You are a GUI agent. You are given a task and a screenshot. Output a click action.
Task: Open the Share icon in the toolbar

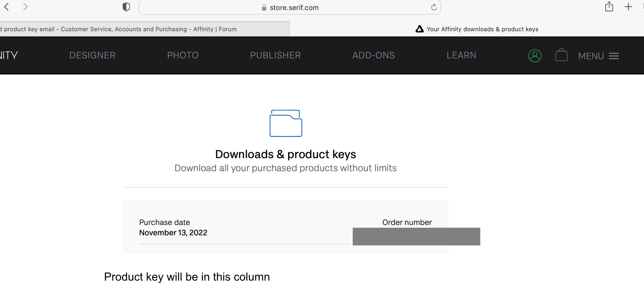click(x=609, y=7)
